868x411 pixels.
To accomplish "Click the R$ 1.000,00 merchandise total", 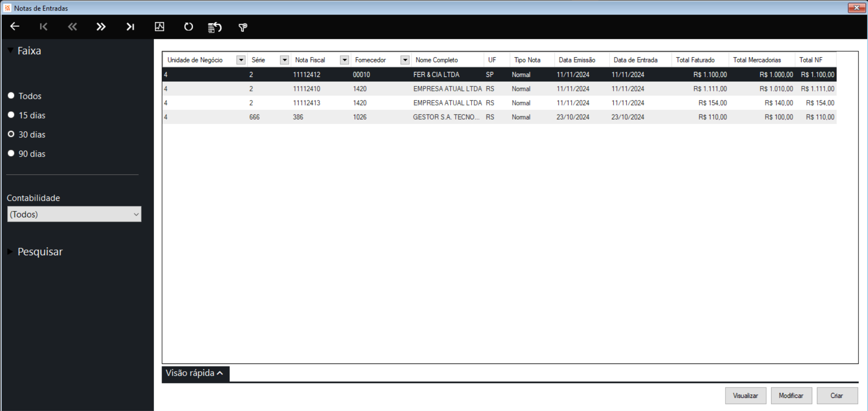I will (x=762, y=75).
